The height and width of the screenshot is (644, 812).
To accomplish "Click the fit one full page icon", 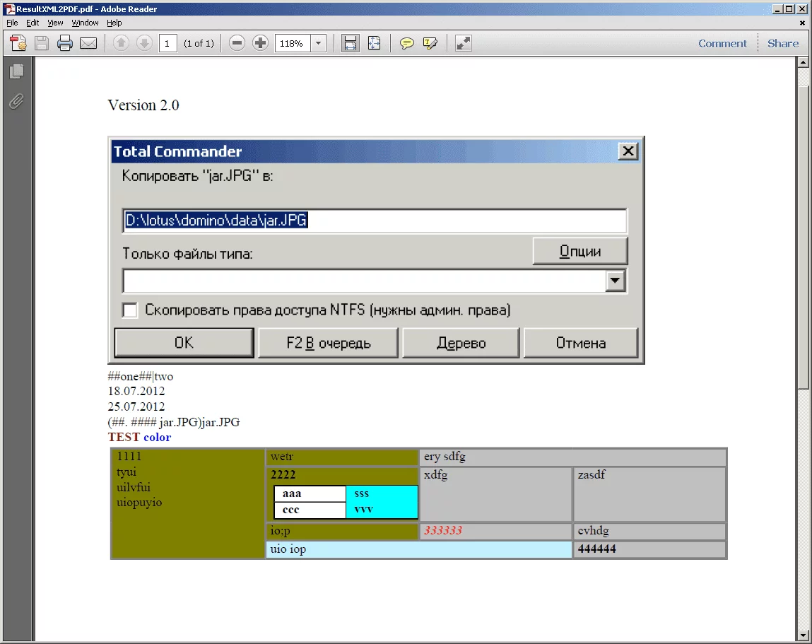I will point(374,43).
